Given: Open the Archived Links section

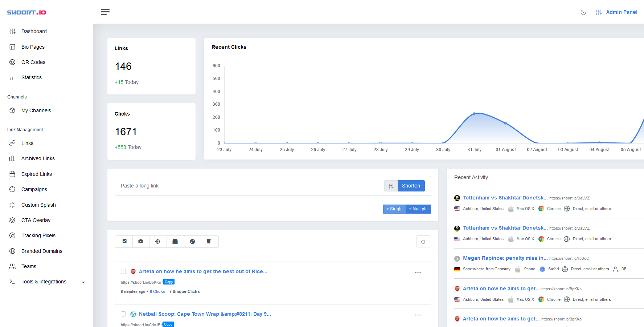Looking at the screenshot, I should tap(38, 158).
